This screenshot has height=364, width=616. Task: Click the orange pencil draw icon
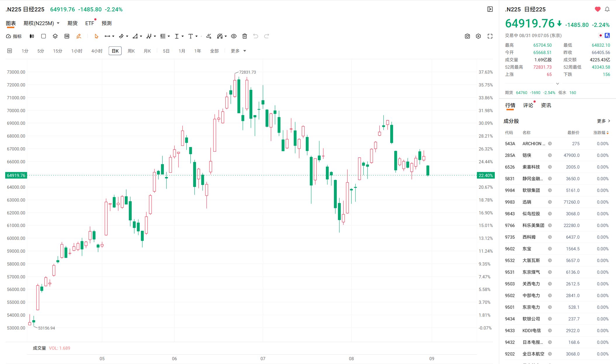79,36
